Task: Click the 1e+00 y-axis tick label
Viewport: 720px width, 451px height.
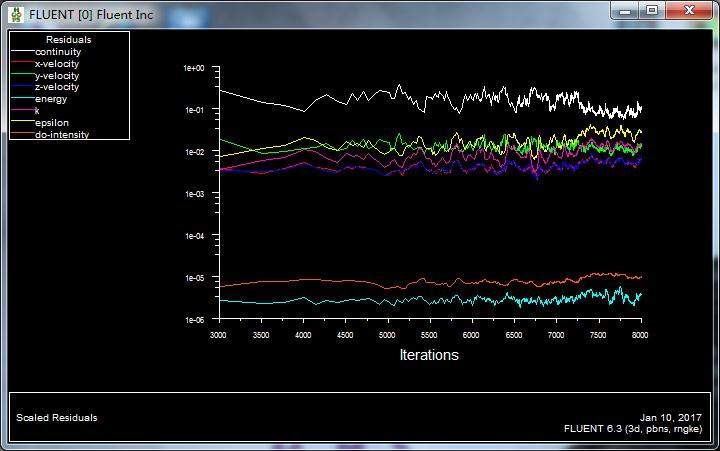Action: tap(193, 68)
